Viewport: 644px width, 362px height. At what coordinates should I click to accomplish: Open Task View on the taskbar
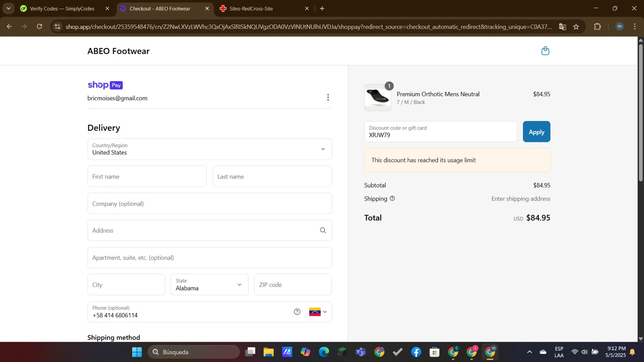(250, 352)
